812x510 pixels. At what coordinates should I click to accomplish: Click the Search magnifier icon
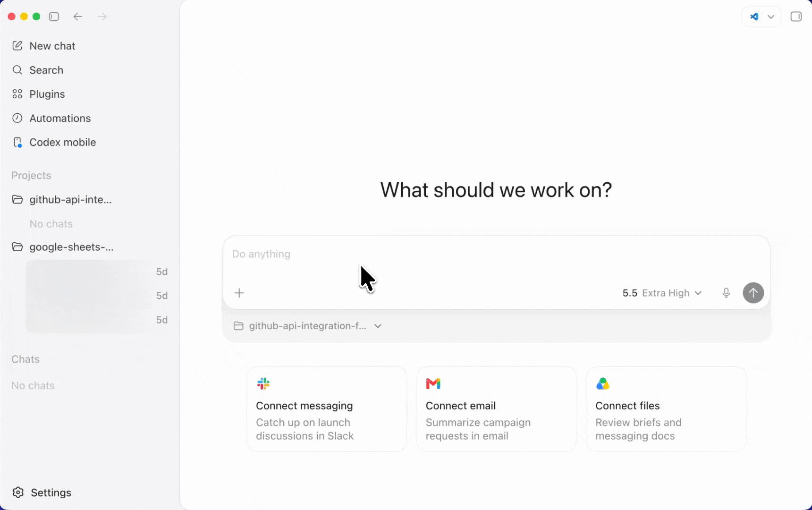tap(17, 70)
